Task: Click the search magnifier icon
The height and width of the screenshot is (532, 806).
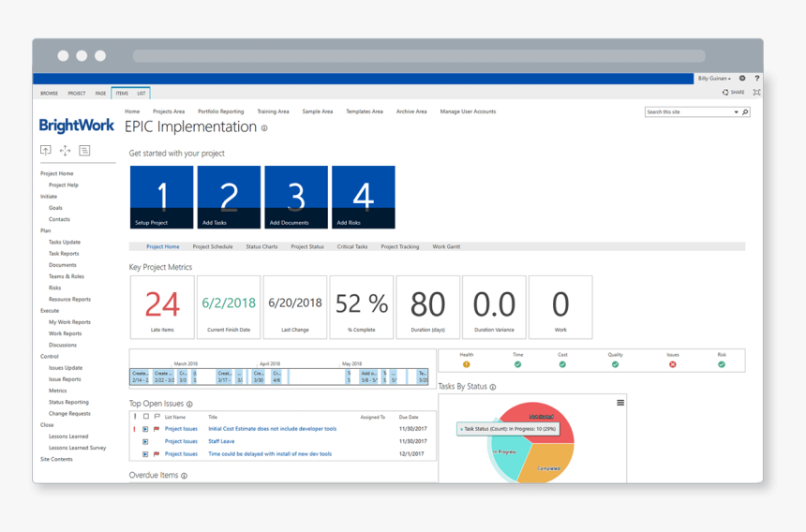Action: click(745, 112)
